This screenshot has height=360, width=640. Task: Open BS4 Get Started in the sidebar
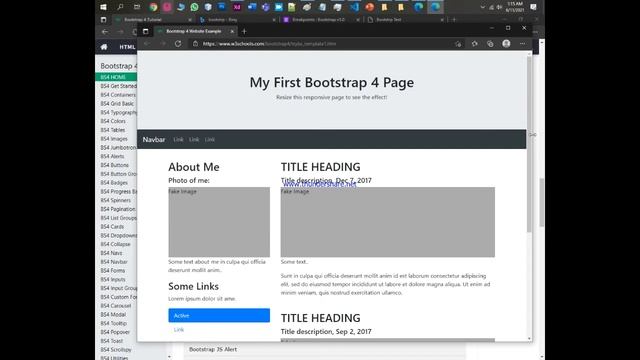118,86
